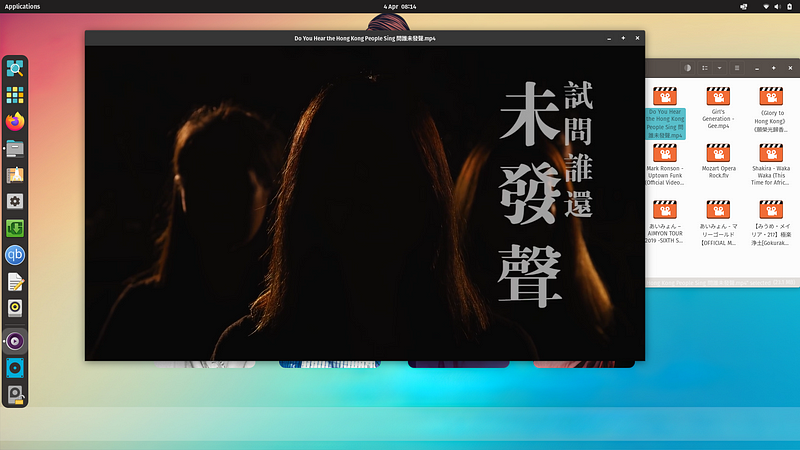The image size is (800, 450).
Task: Select the みうめ・メイリア Gokuraku video file
Action: tap(771, 223)
